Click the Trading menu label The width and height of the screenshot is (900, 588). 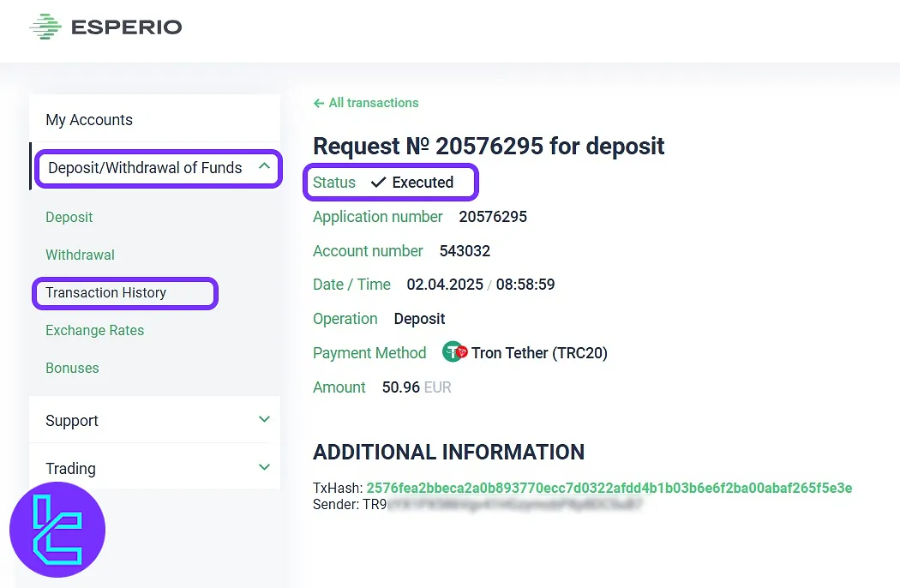click(70, 469)
